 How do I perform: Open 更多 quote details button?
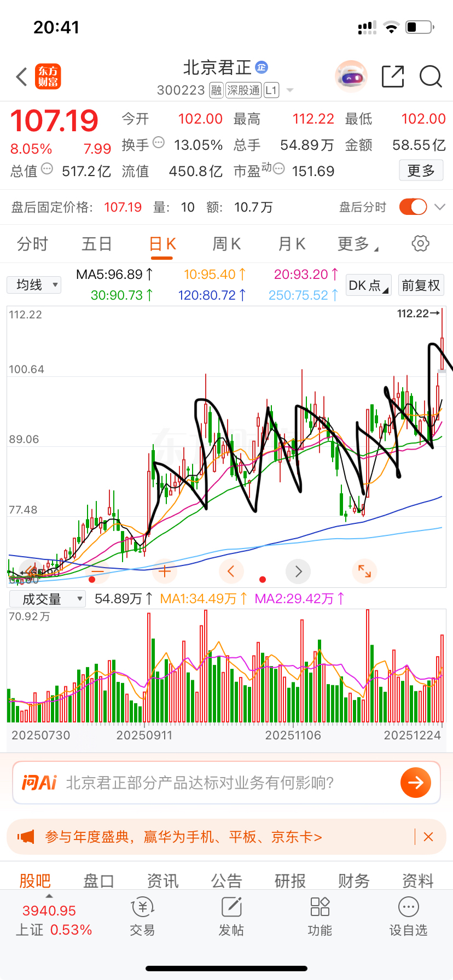click(421, 171)
